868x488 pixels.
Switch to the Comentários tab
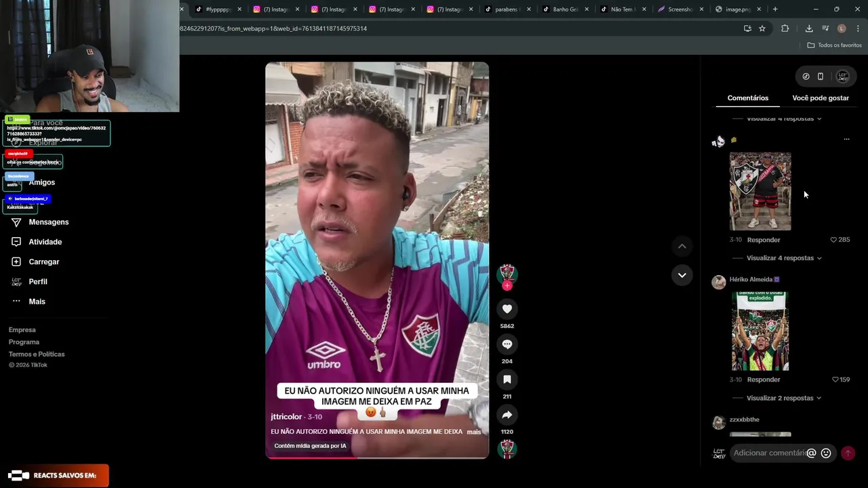click(748, 98)
